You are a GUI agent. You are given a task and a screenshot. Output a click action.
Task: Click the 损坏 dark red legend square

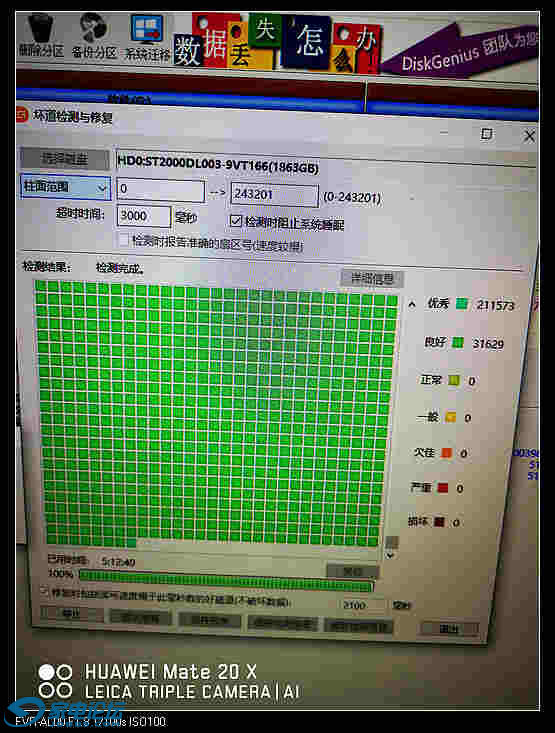[439, 521]
